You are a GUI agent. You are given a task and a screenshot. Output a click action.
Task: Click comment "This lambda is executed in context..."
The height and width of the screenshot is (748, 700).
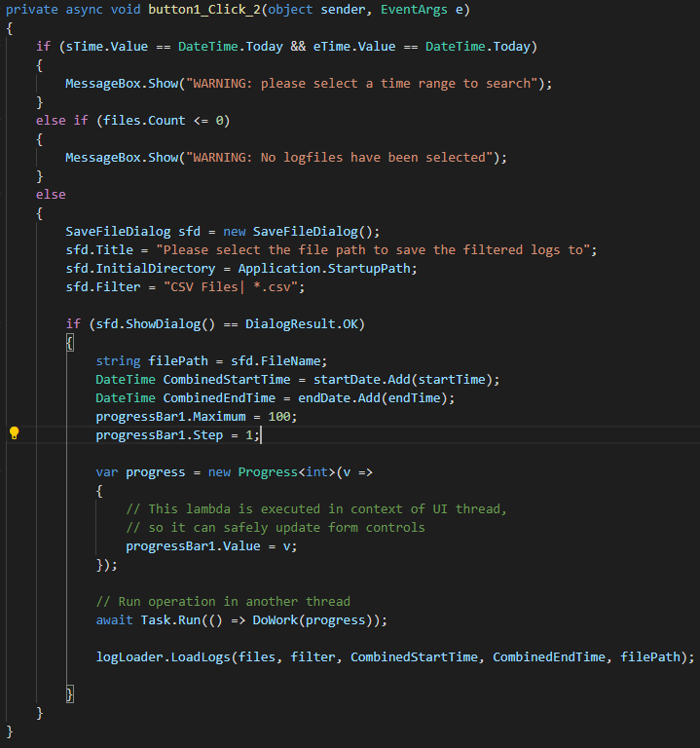316,509
